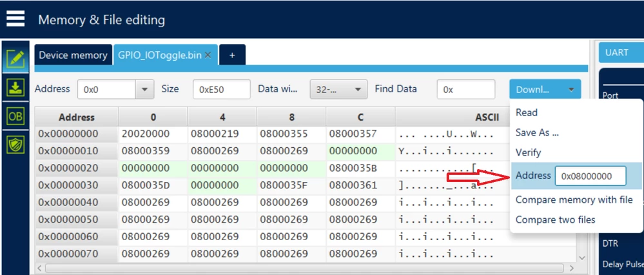This screenshot has width=644, height=275.
Task: Select row address 0x00000010
Action: click(77, 151)
